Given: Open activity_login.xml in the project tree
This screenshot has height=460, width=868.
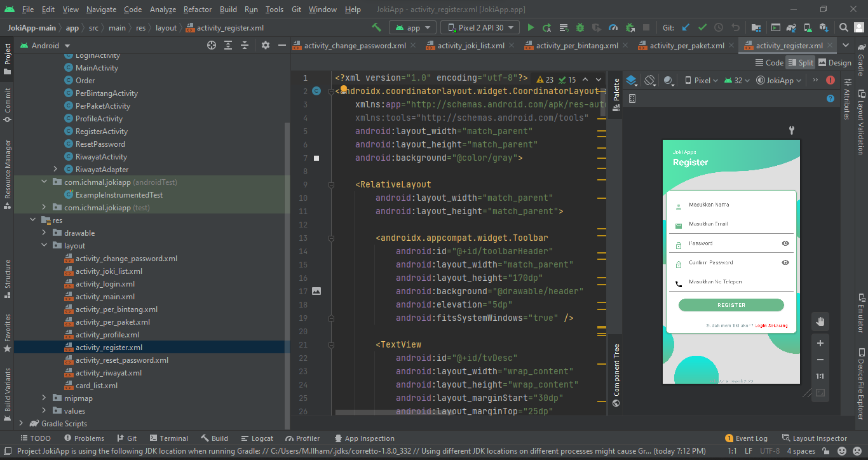Looking at the screenshot, I should coord(105,284).
